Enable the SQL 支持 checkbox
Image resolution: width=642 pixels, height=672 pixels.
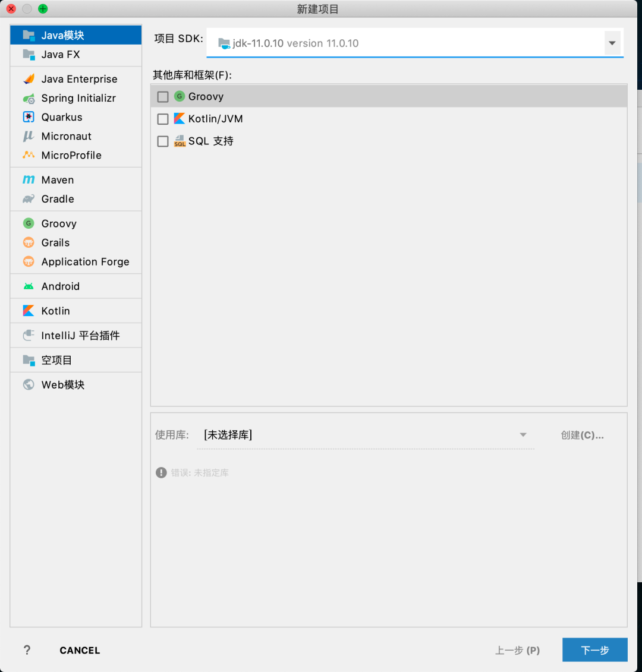(x=163, y=141)
